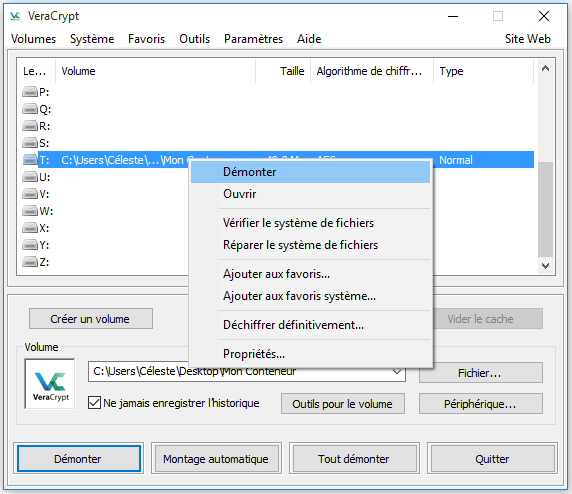Choose Ouvrir in the context menu
Viewport: 572px width, 494px height.
tap(310, 194)
